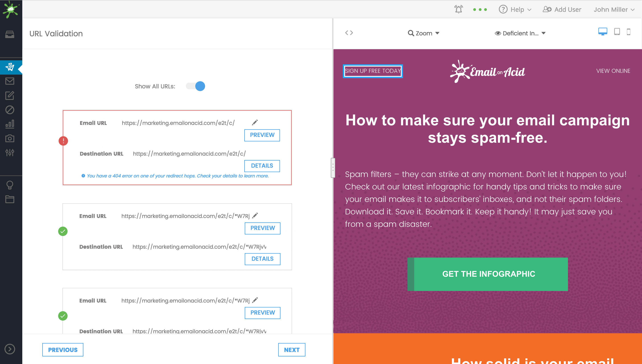Click the sliders settings sidebar icon
The height and width of the screenshot is (364, 642).
point(10,152)
